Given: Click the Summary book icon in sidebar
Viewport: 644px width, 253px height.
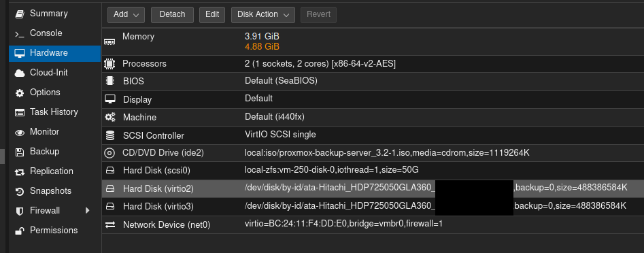Looking at the screenshot, I should [x=20, y=14].
